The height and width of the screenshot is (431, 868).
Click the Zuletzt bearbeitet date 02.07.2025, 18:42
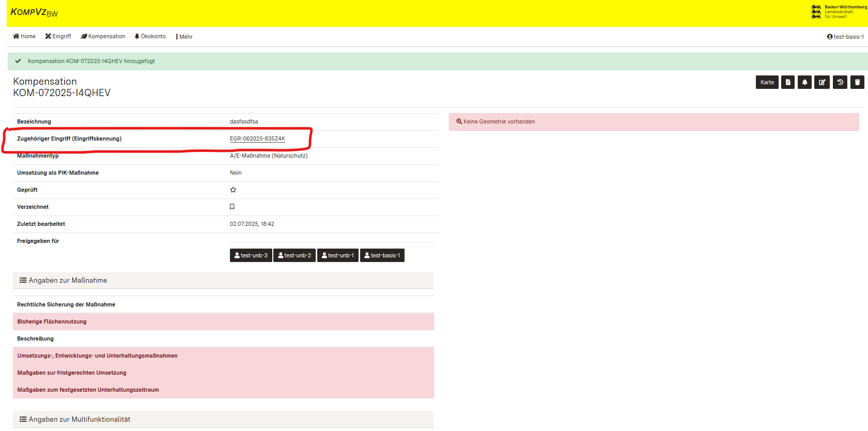pos(252,224)
